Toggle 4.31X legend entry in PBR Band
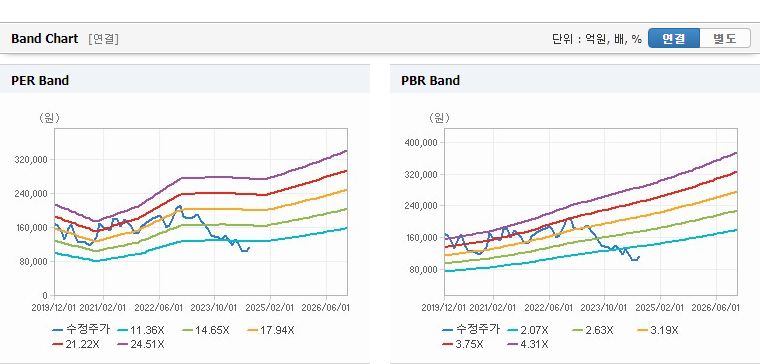 (528, 344)
